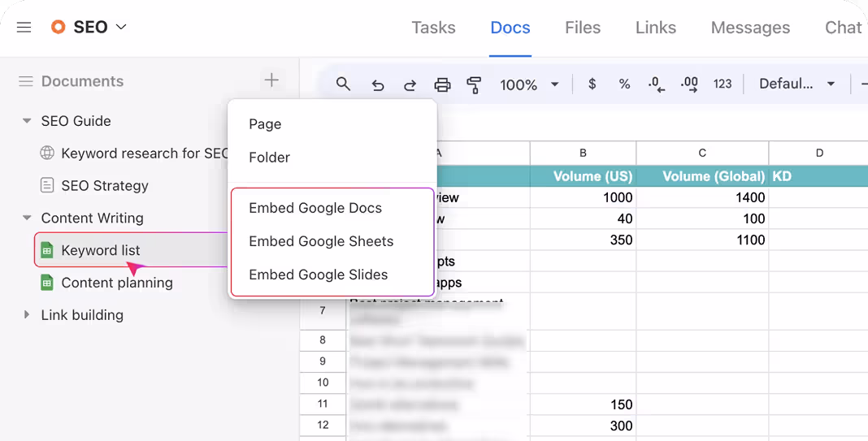Screen dimensions: 868x441
Task: Apply percent format icon
Action: click(x=624, y=84)
